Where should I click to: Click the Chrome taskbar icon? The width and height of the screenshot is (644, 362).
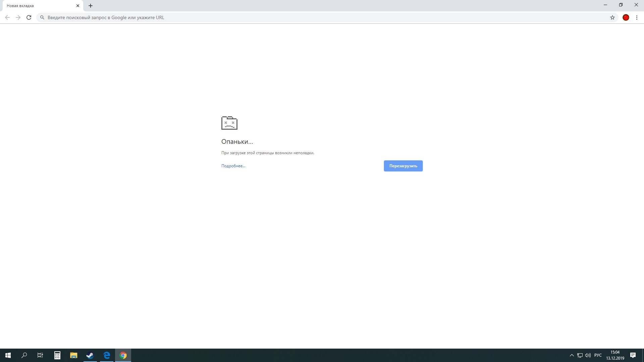point(123,355)
